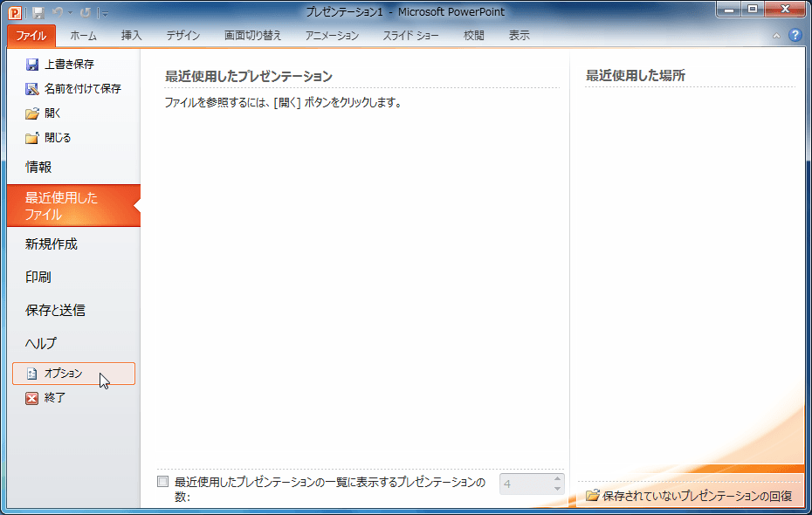Open the 挿入 tab
812x515 pixels.
point(132,36)
